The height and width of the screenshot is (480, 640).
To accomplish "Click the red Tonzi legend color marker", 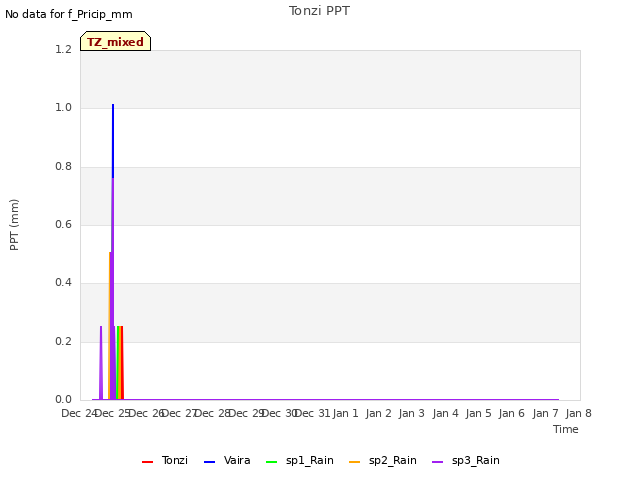I will [x=147, y=462].
